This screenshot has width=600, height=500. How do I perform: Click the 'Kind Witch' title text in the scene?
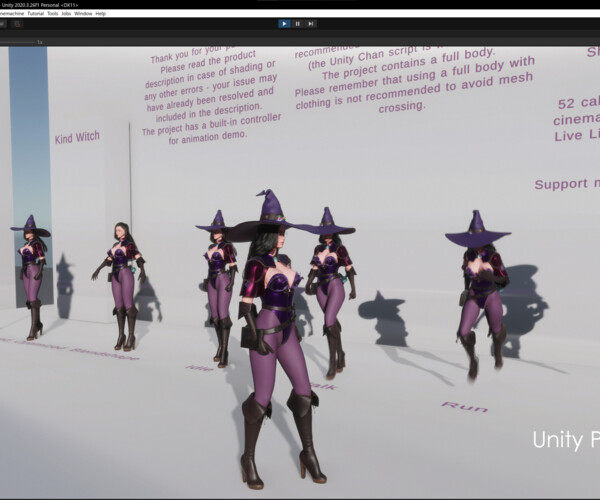(x=77, y=137)
